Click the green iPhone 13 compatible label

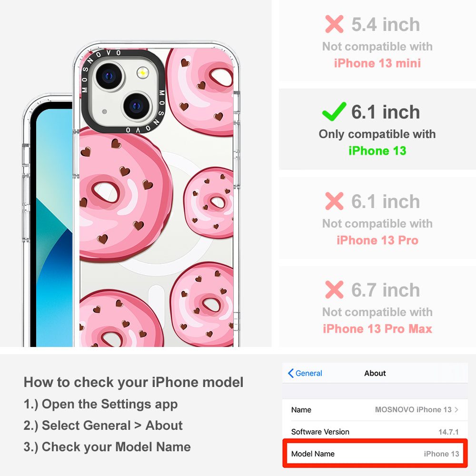point(377,150)
